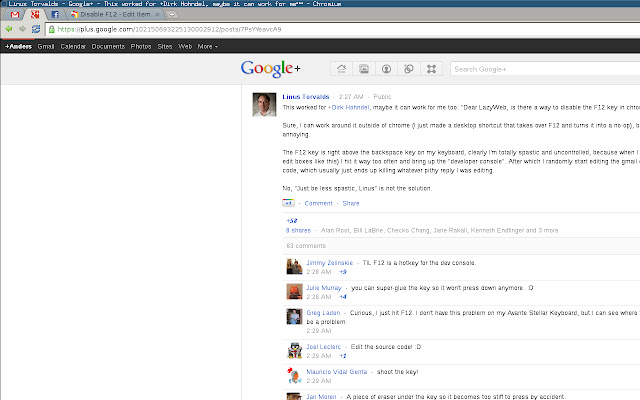
Task: Click Julie Murray's avatar
Action: [x=294, y=291]
